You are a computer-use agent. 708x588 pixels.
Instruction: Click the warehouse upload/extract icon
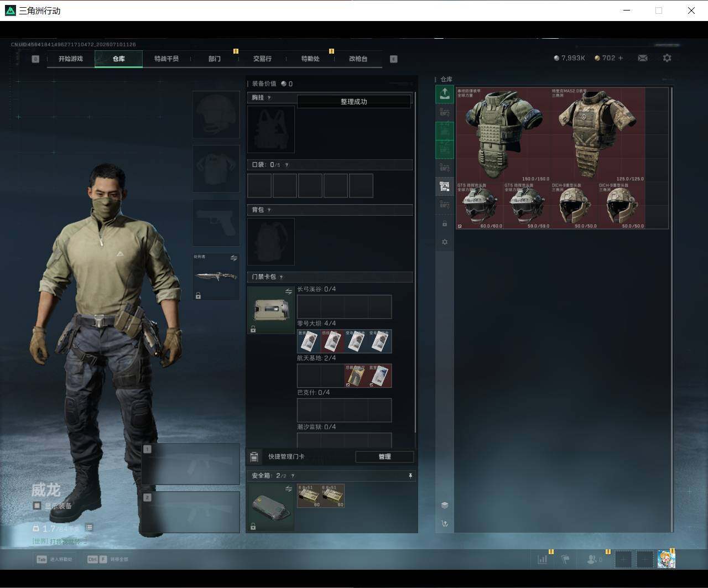444,94
